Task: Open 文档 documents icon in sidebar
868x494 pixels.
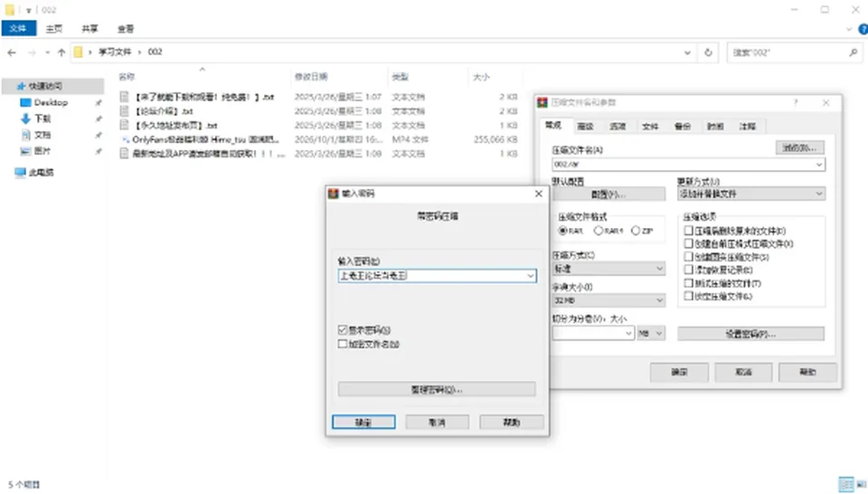Action: pos(25,135)
